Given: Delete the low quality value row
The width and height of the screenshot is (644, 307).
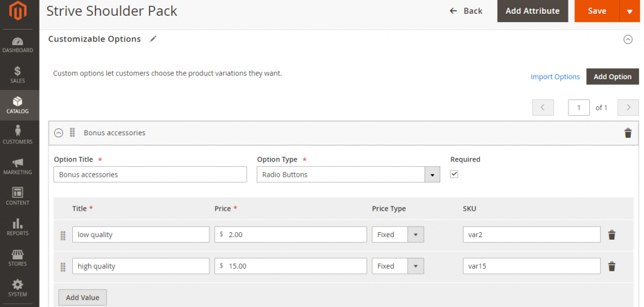Looking at the screenshot, I should pyautogui.click(x=611, y=235).
